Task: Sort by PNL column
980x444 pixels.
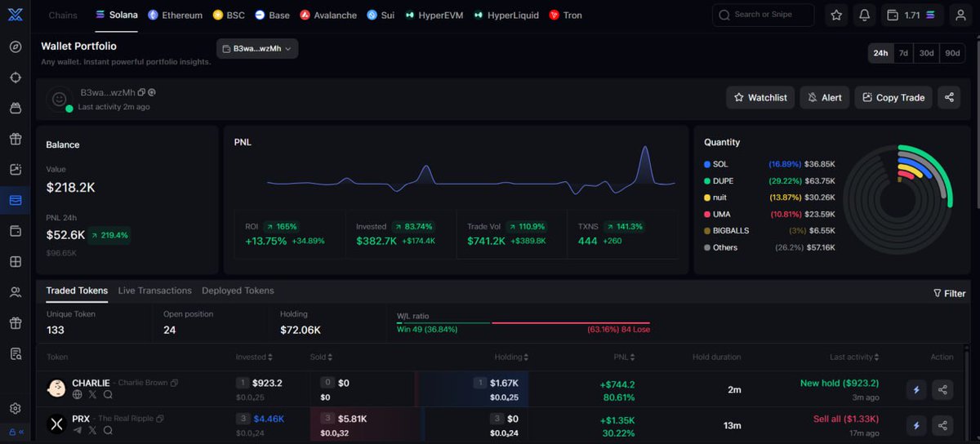Action: pyautogui.click(x=624, y=357)
